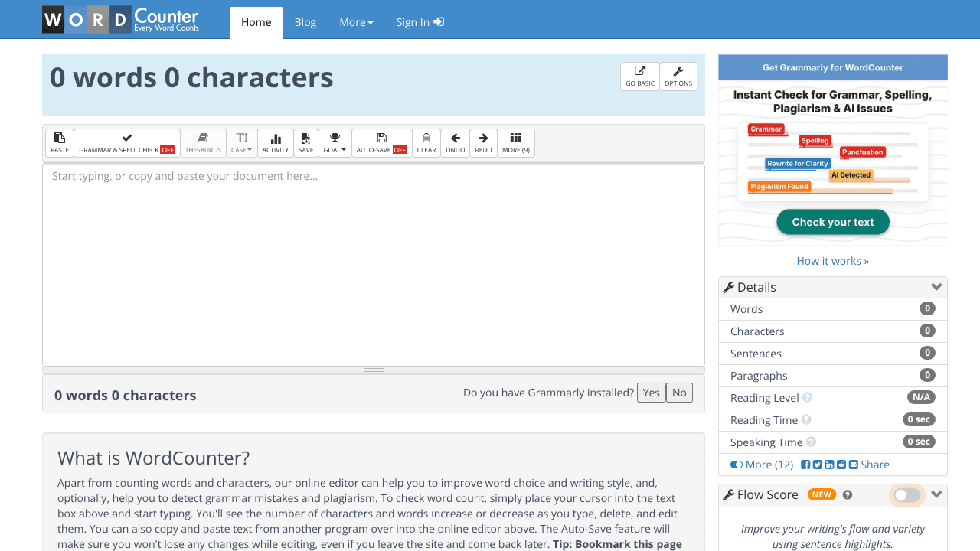Click the Go Basic button
Image resolution: width=980 pixels, height=551 pixels.
tap(640, 77)
